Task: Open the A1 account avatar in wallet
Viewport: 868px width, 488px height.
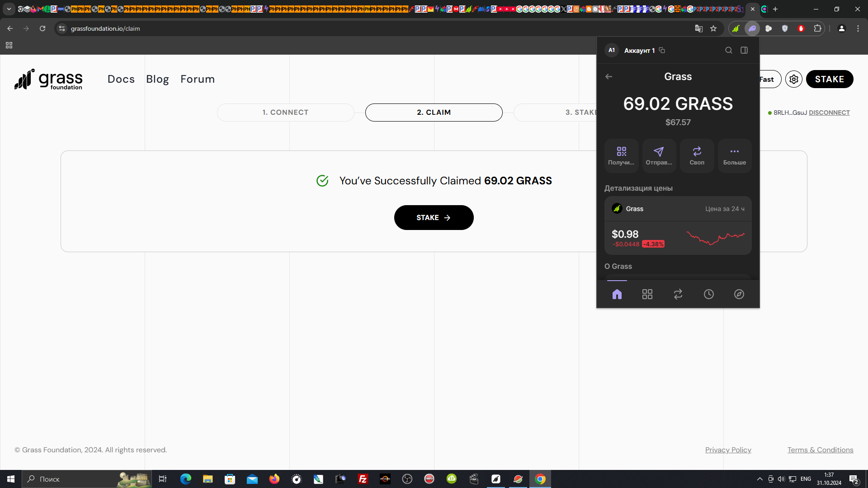Action: pos(612,50)
